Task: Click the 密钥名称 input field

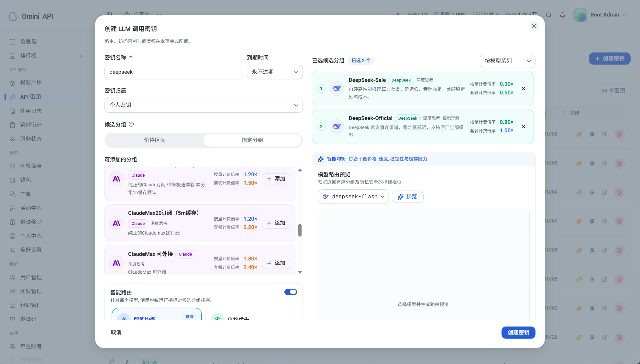Action: tap(173, 72)
